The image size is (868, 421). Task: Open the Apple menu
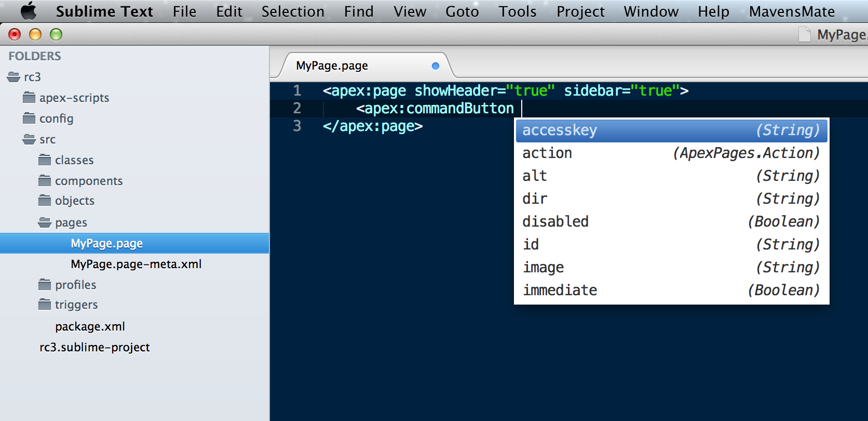28,11
